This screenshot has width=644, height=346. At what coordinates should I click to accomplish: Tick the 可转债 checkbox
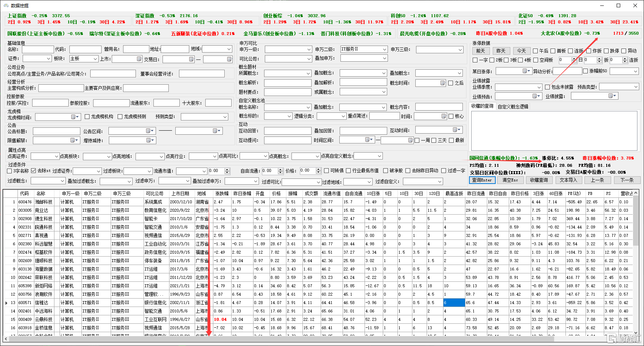(326, 171)
